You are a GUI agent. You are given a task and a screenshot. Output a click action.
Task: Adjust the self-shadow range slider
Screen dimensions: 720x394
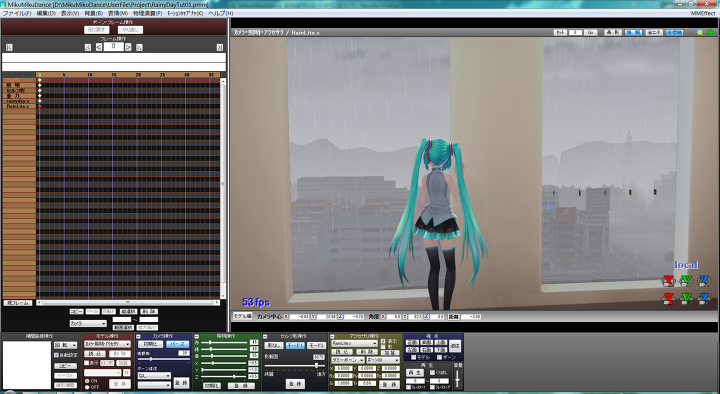[x=294, y=366]
